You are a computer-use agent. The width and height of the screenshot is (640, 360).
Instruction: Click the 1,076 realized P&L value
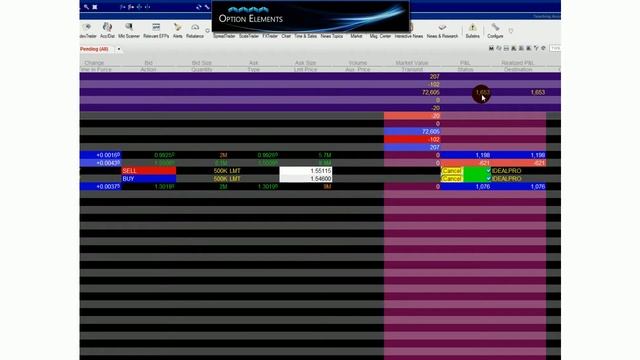pos(538,187)
